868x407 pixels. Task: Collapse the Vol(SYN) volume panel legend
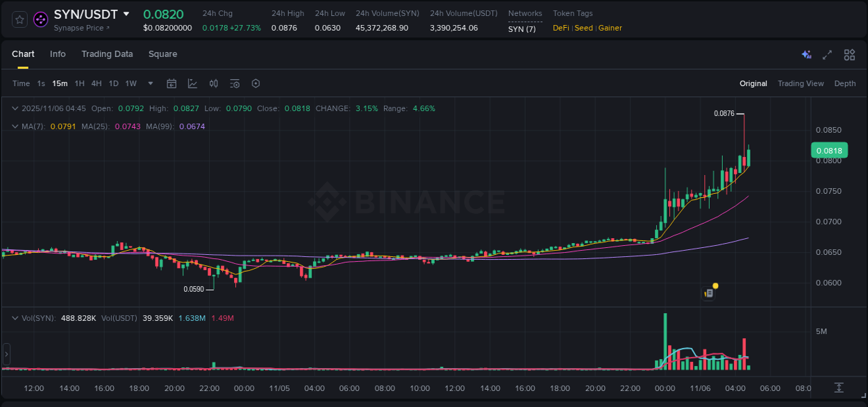click(x=15, y=317)
